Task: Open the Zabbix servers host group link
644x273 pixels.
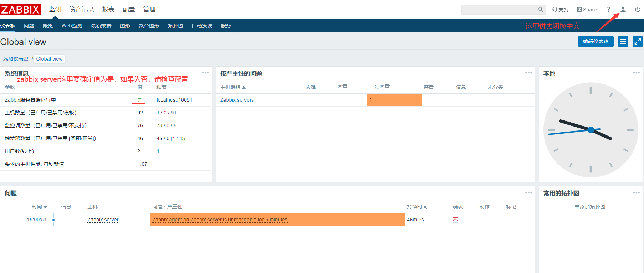Action: pos(237,100)
